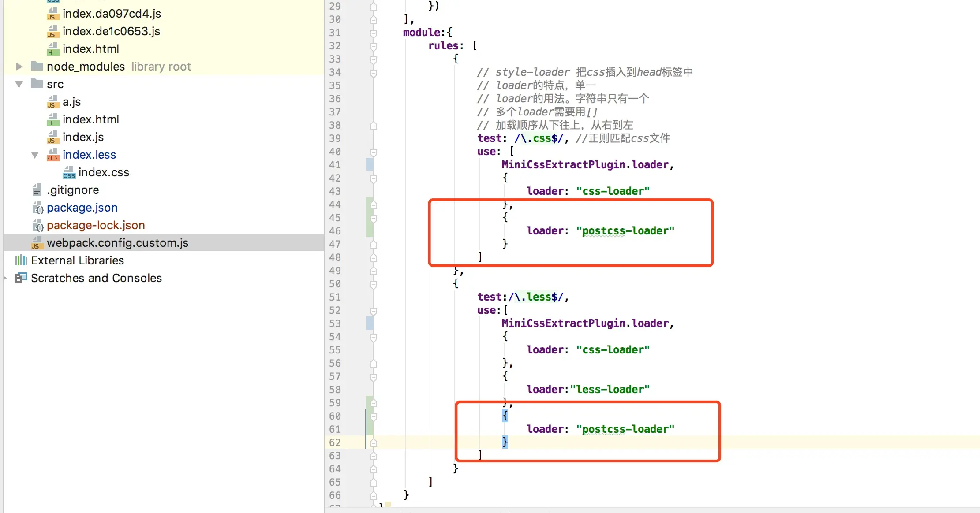Click the package.json file icon
Screen dimensions: 980x513
pos(38,208)
